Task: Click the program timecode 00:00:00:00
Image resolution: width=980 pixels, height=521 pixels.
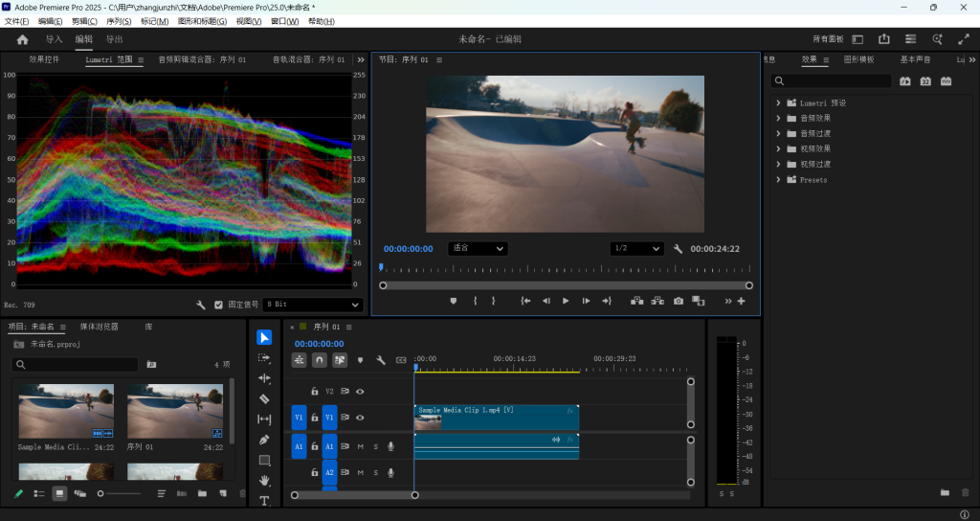Action: [408, 249]
